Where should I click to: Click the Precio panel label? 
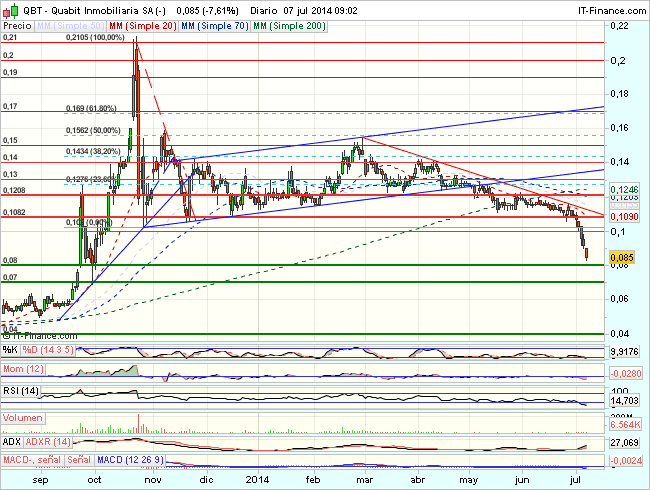pos(16,23)
